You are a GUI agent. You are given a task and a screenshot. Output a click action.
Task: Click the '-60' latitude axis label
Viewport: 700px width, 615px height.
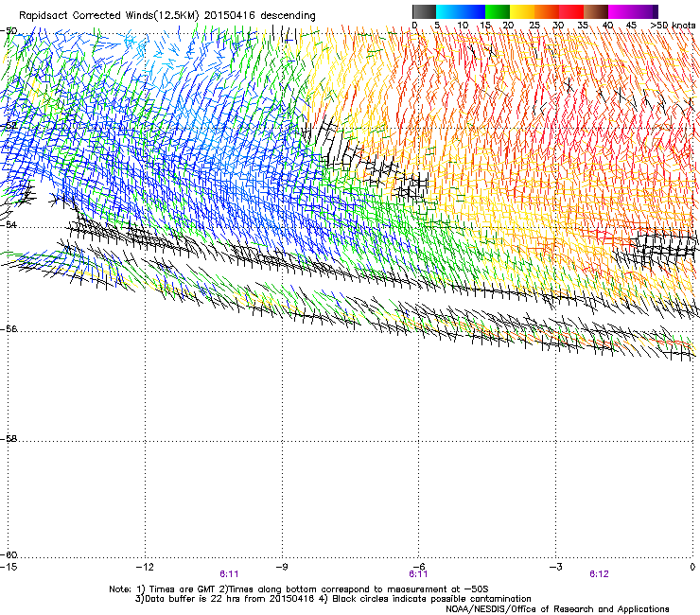point(9,554)
